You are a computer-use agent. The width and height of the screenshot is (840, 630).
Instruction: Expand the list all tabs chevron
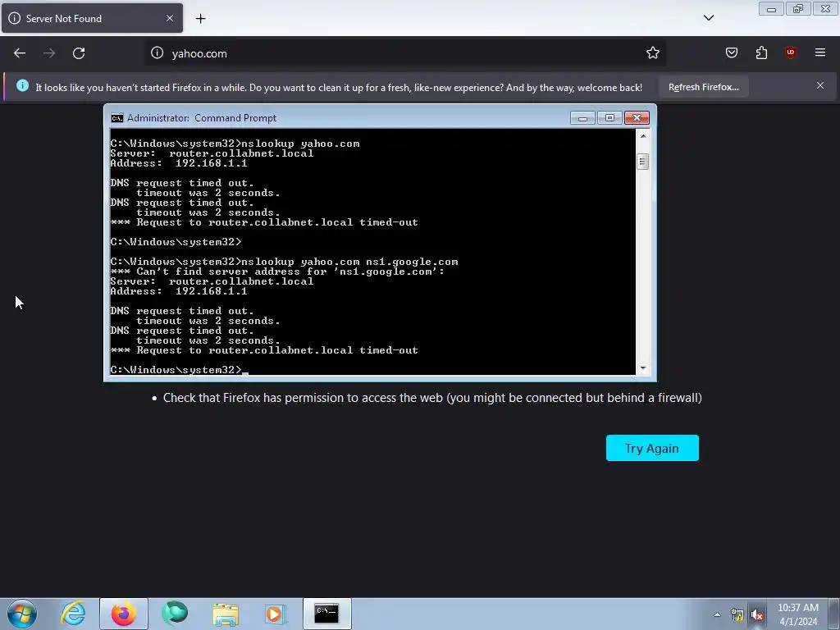coord(708,18)
